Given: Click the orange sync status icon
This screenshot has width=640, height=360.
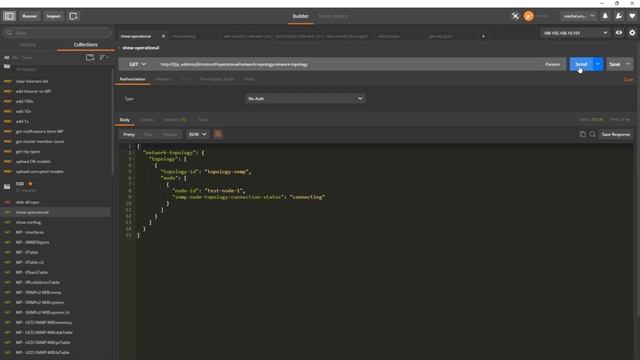Looking at the screenshot, I should (x=529, y=16).
